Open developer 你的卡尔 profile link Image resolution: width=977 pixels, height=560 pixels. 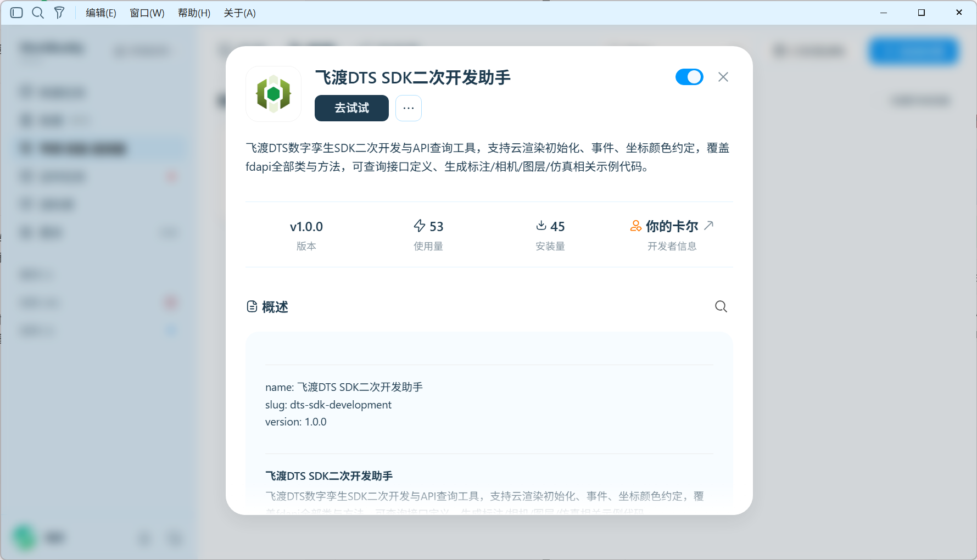click(672, 226)
